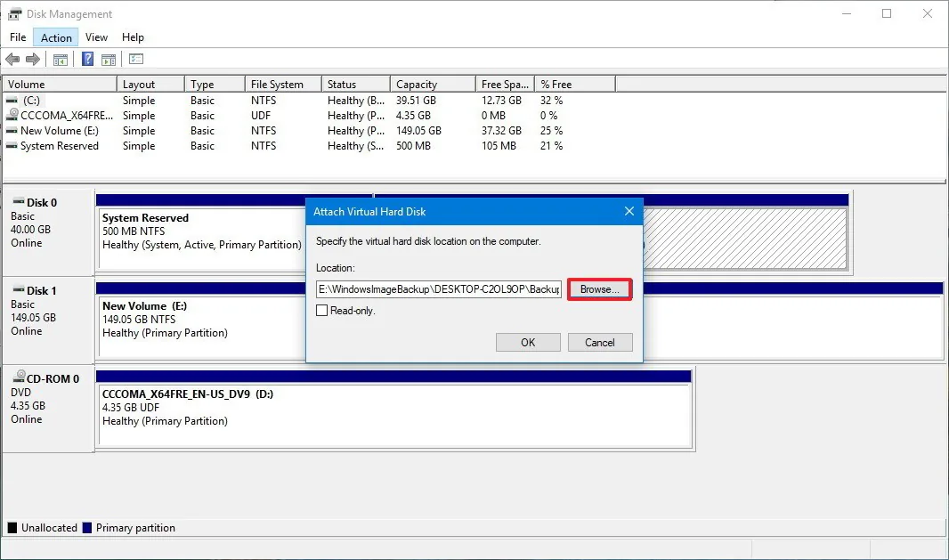Click the 105 MB free space cell
The image size is (949, 560).
coord(499,146)
